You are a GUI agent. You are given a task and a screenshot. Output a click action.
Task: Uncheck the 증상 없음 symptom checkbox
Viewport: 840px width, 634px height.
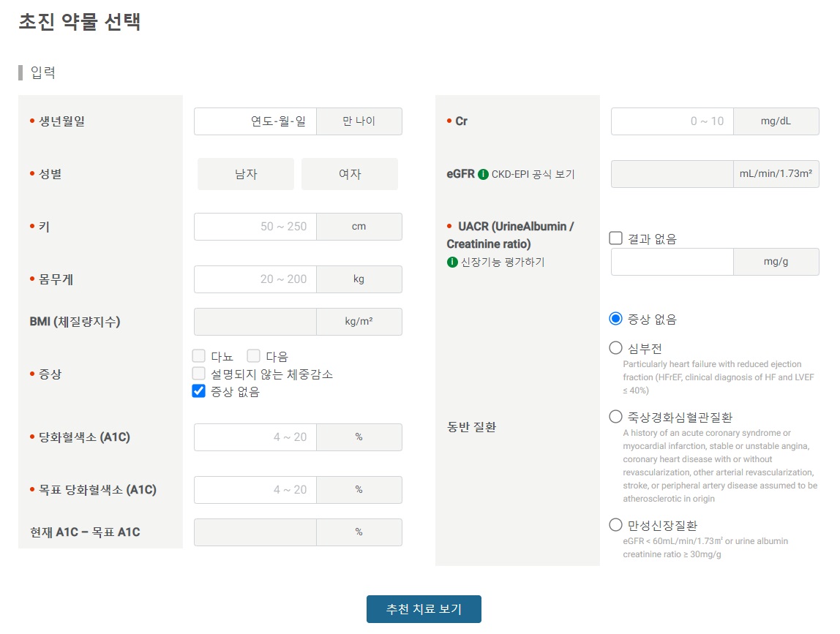198,390
